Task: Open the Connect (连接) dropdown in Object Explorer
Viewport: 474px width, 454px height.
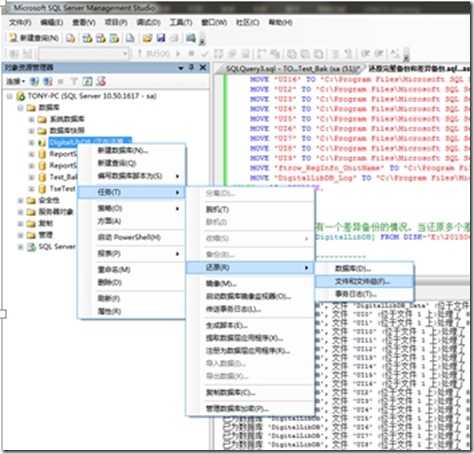Action: (x=16, y=81)
